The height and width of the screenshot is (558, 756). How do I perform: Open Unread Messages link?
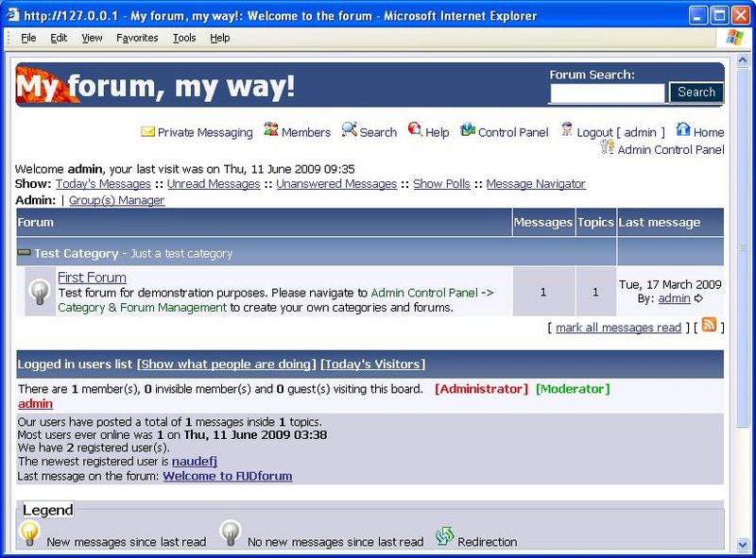[214, 183]
